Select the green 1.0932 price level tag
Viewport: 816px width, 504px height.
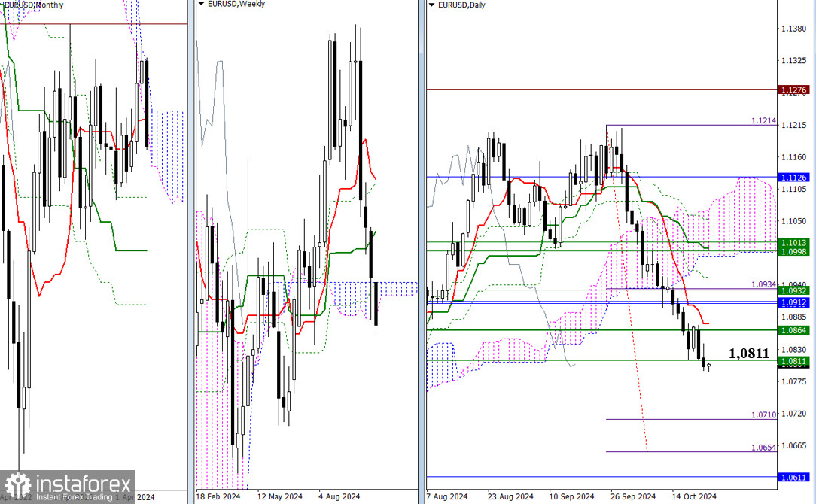point(793,291)
